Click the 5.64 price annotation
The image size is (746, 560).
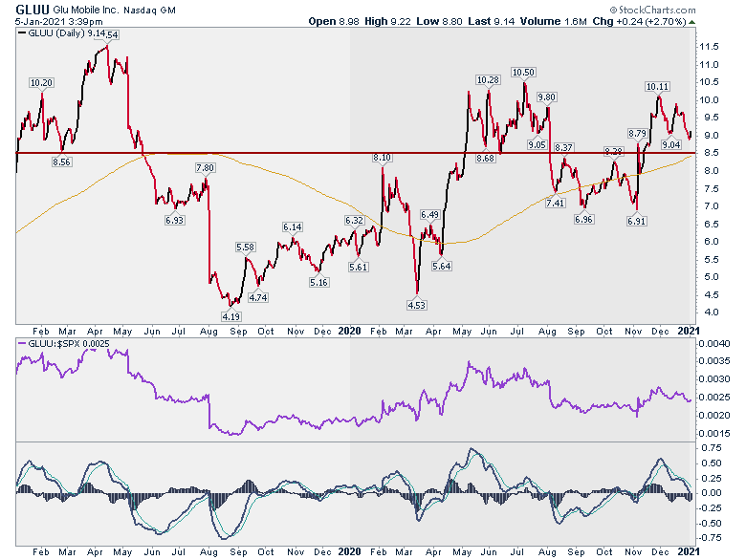(442, 267)
